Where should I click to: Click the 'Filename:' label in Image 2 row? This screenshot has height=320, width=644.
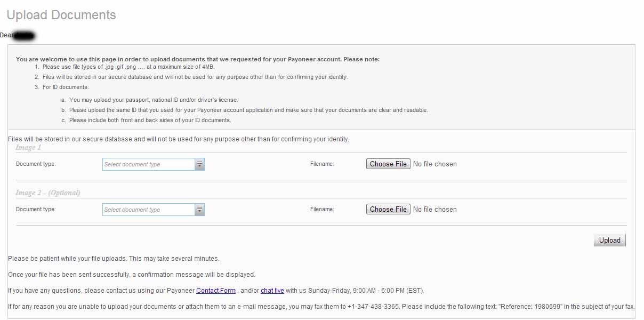pyautogui.click(x=322, y=210)
